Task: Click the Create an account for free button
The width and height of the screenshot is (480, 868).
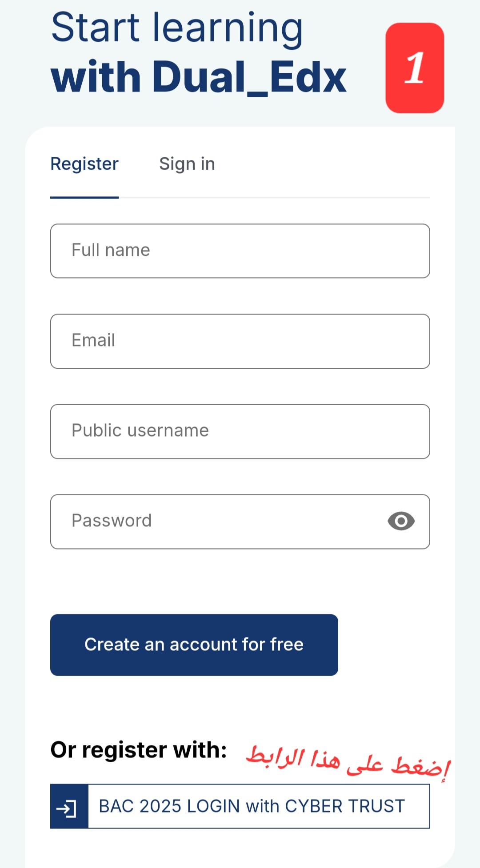Action: pyautogui.click(x=194, y=645)
